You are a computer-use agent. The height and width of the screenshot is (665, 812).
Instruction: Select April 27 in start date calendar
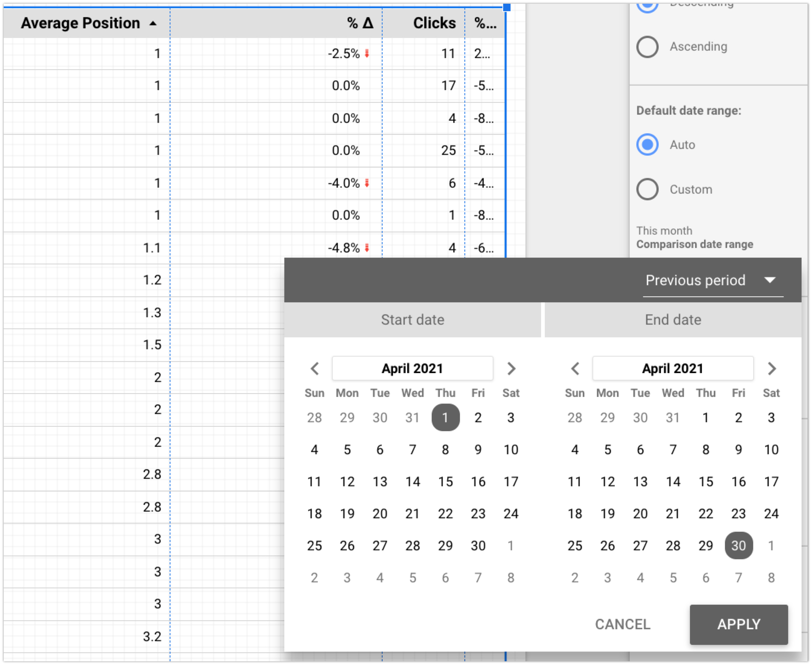pos(380,545)
